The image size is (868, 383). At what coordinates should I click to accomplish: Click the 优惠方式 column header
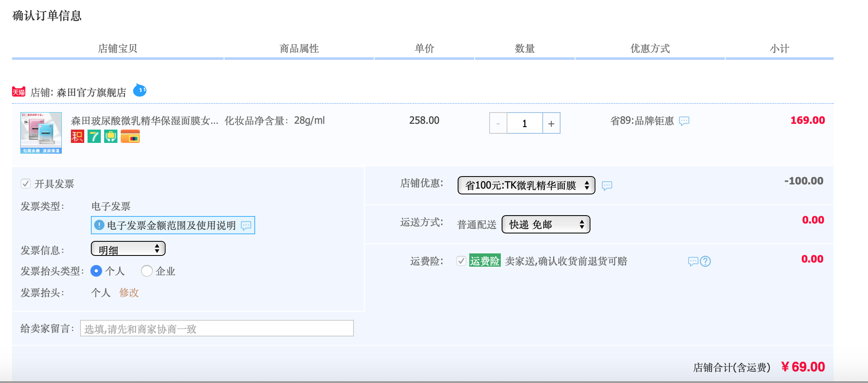pyautogui.click(x=650, y=49)
